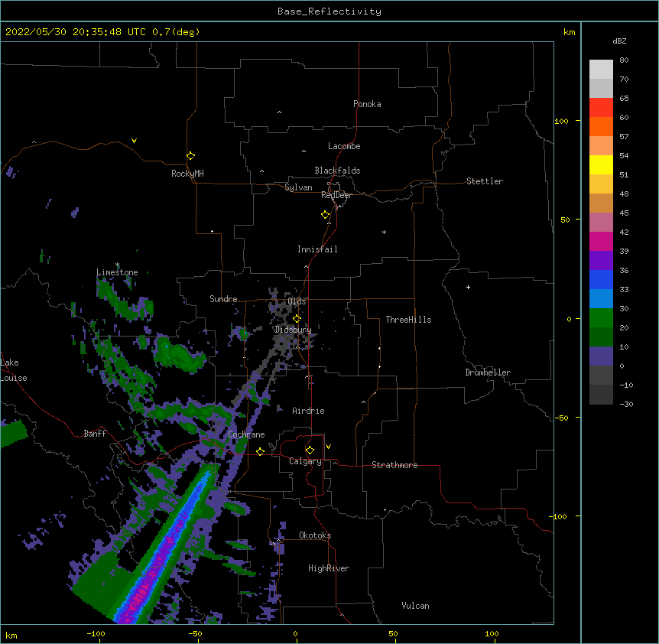Screen dimensions: 659x644
Task: Click the Banff label
Action: pos(95,434)
